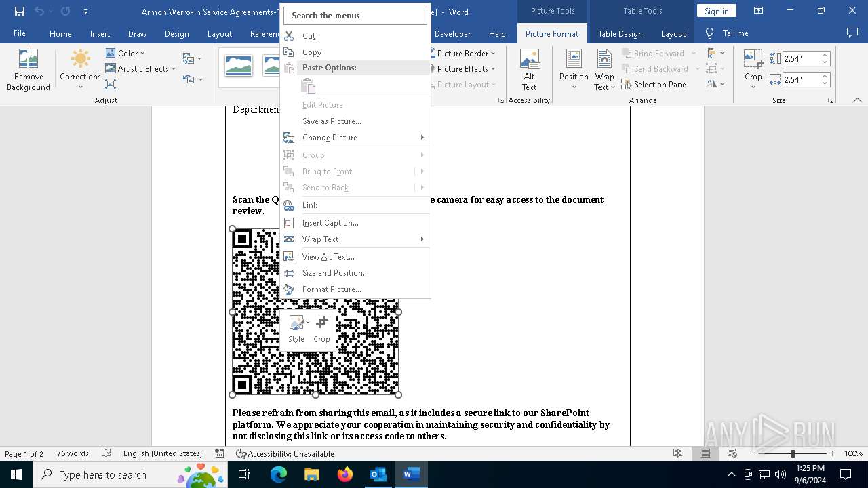Click zoom out minus button
Screen dimensions: 868x488
753,453
